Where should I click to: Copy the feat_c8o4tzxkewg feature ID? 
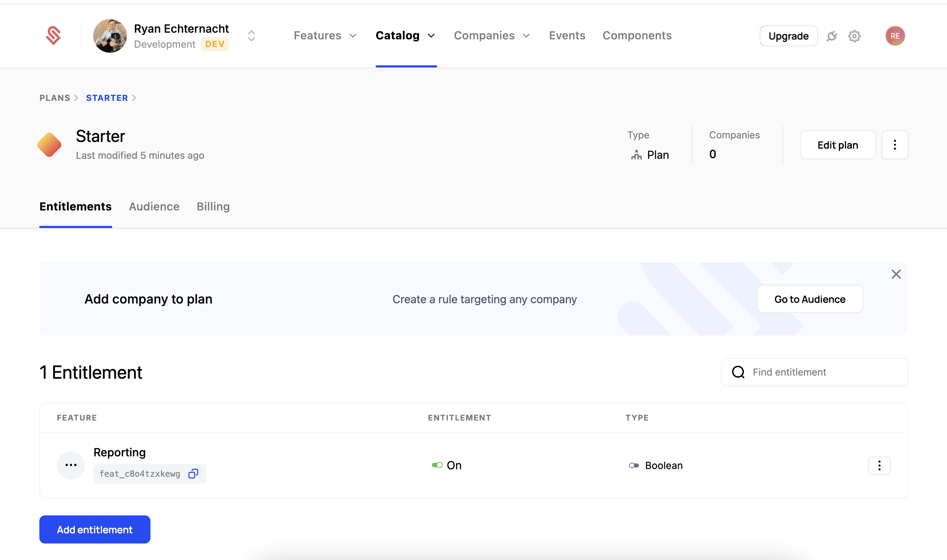[193, 474]
